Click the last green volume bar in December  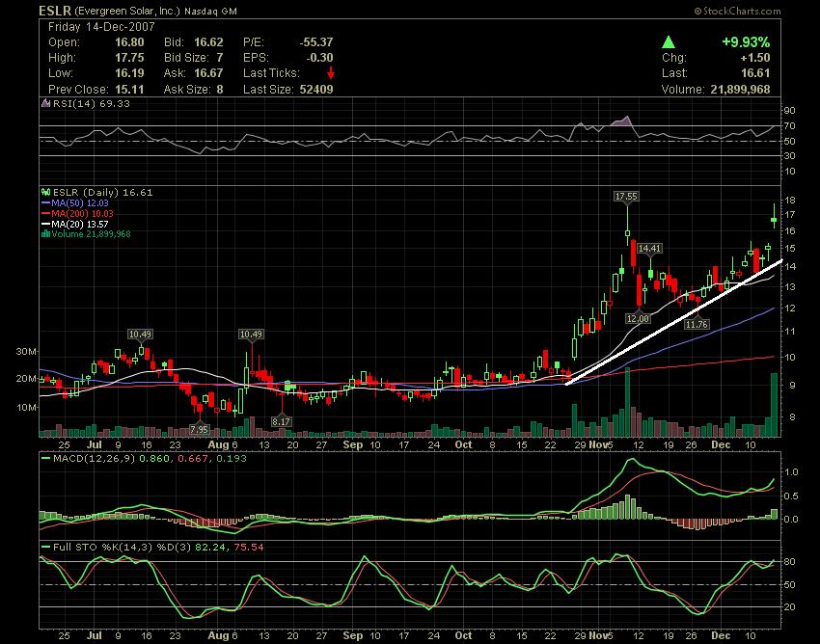[774, 405]
